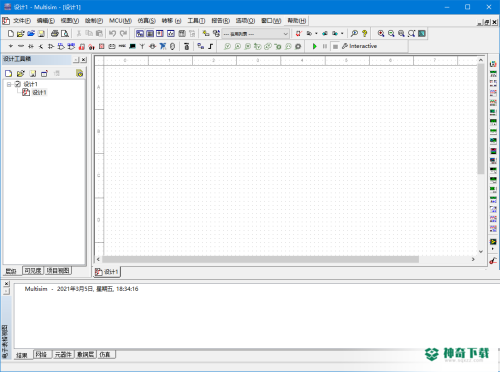Image resolution: width=500 pixels, height=372 pixels.
Task: Switch to the 可见度 tab
Action: 33,271
